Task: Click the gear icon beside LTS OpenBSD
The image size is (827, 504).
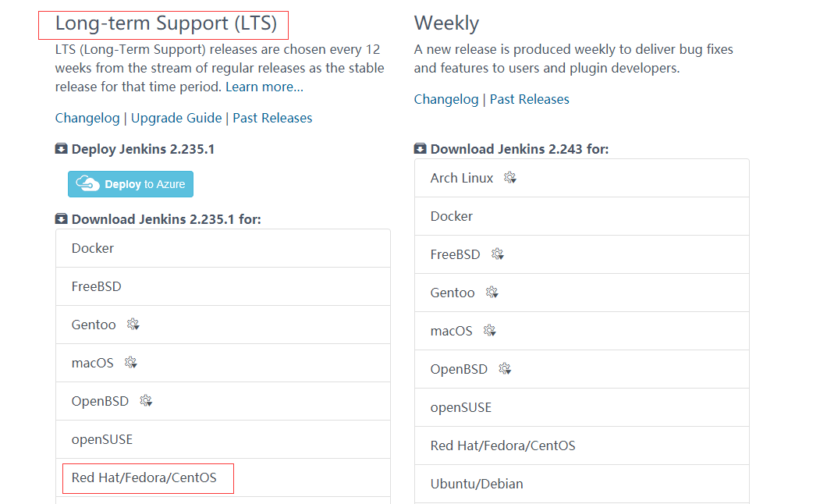Action: pos(146,401)
